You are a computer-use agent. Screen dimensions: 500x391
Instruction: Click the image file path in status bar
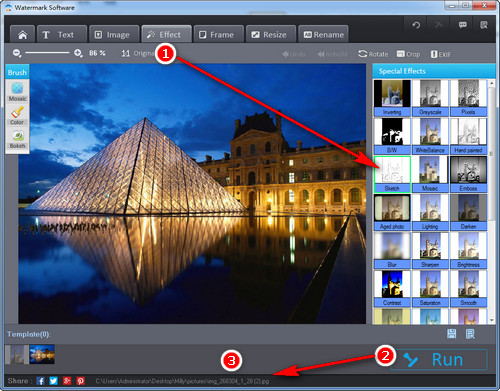pos(182,381)
